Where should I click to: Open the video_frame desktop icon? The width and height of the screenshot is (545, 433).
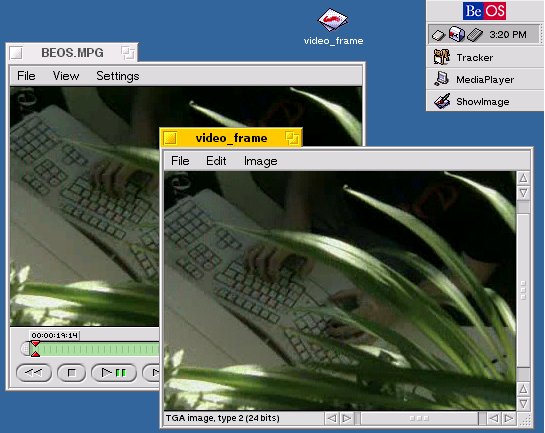click(x=333, y=20)
